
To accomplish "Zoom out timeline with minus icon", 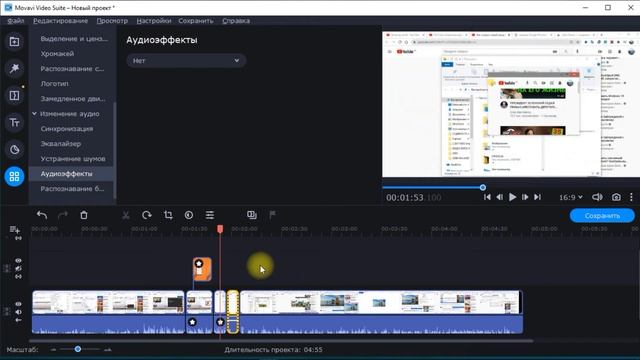I will 53,349.
